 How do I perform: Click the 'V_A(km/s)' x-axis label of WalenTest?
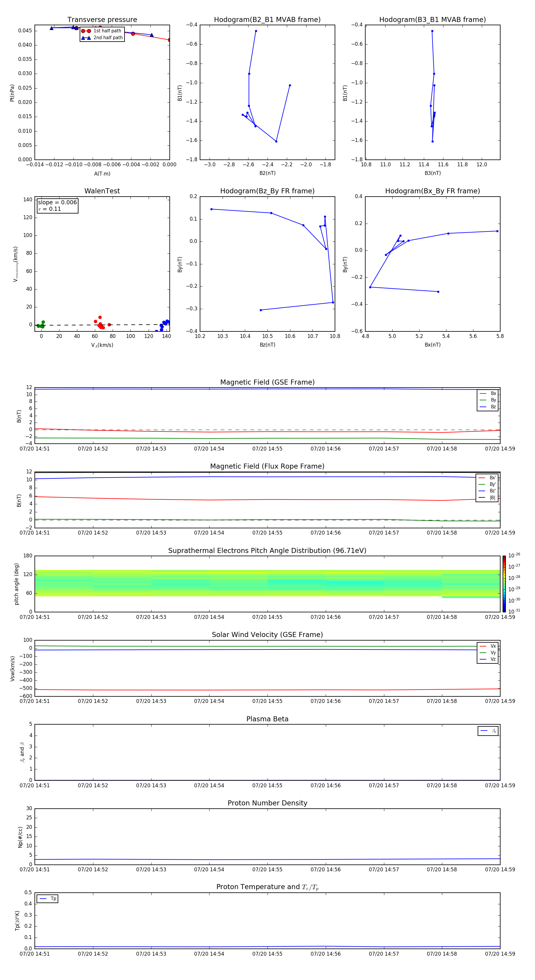pos(102,345)
